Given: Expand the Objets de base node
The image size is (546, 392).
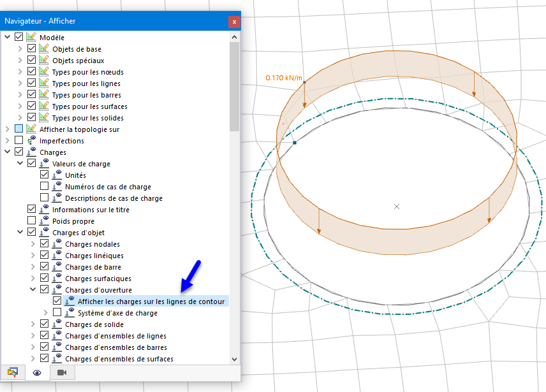Looking at the screenshot, I should [20, 48].
